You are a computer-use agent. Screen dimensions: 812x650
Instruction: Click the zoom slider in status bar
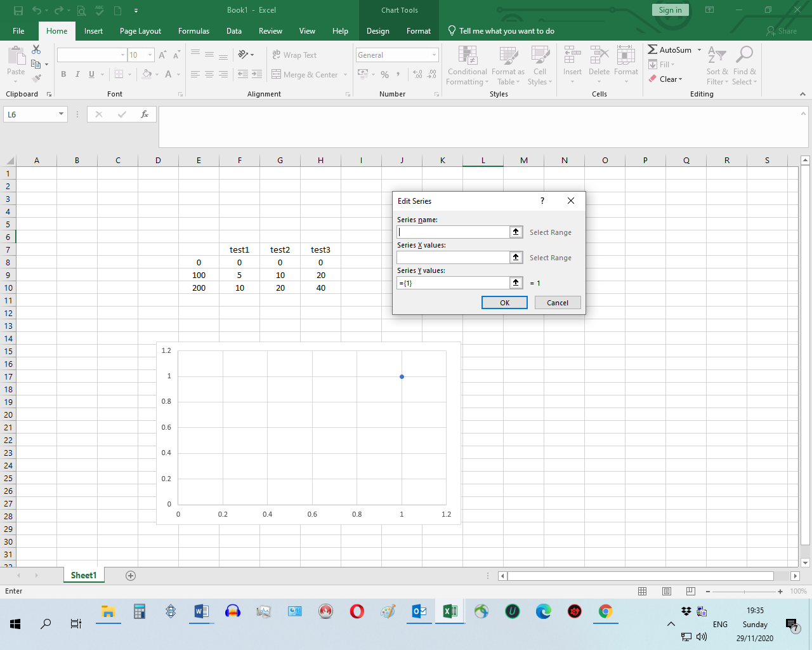[x=744, y=591]
